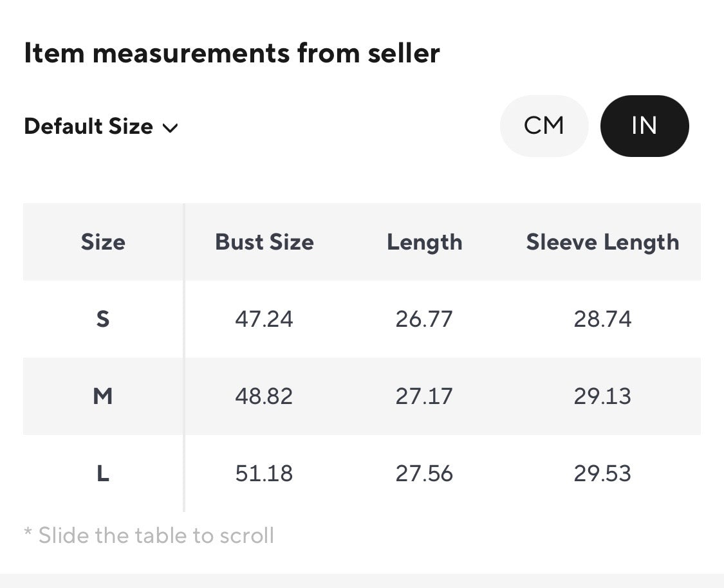Select the IN unit toggle
Image resolution: width=724 pixels, height=588 pixels.
coord(645,126)
